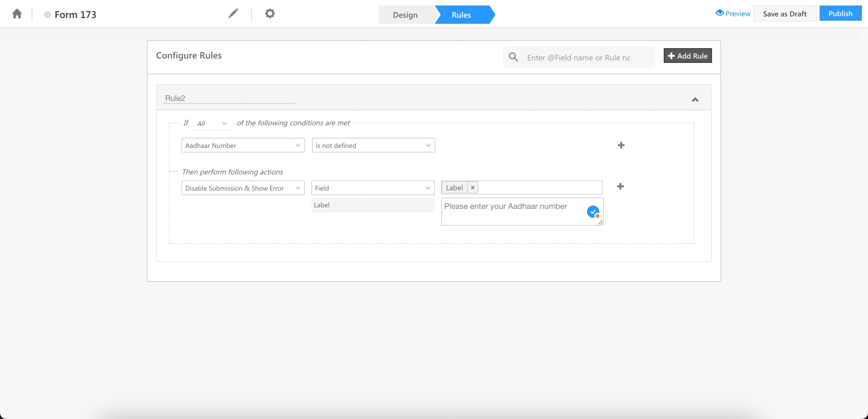
Task: Open the is not defined operator dropdown
Action: coord(373,145)
